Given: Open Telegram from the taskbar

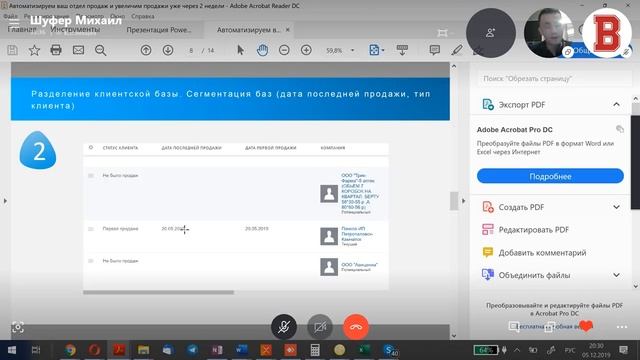Looking at the screenshot, I should click(192, 350).
